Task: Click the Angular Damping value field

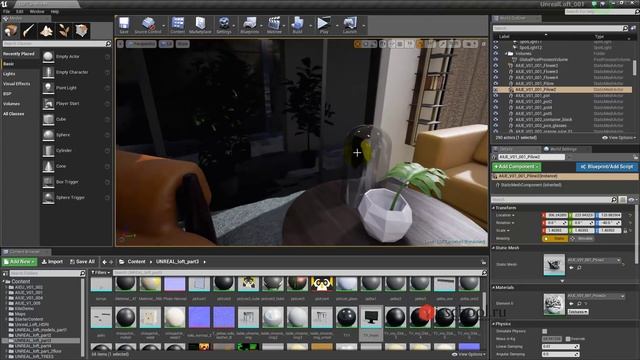Action: 560,354
